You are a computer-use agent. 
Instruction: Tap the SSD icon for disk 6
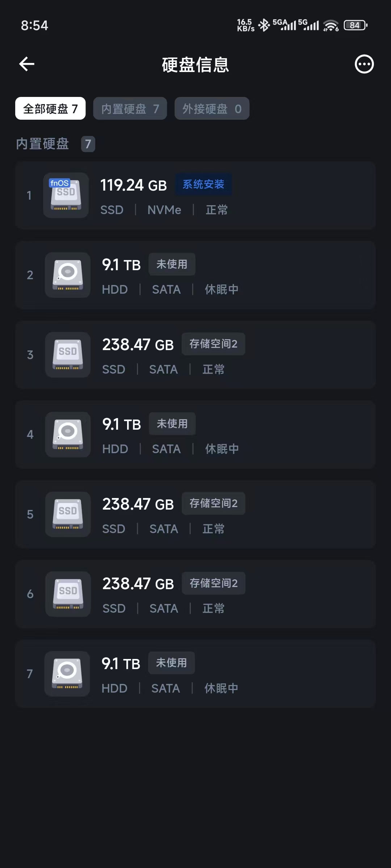click(x=68, y=594)
